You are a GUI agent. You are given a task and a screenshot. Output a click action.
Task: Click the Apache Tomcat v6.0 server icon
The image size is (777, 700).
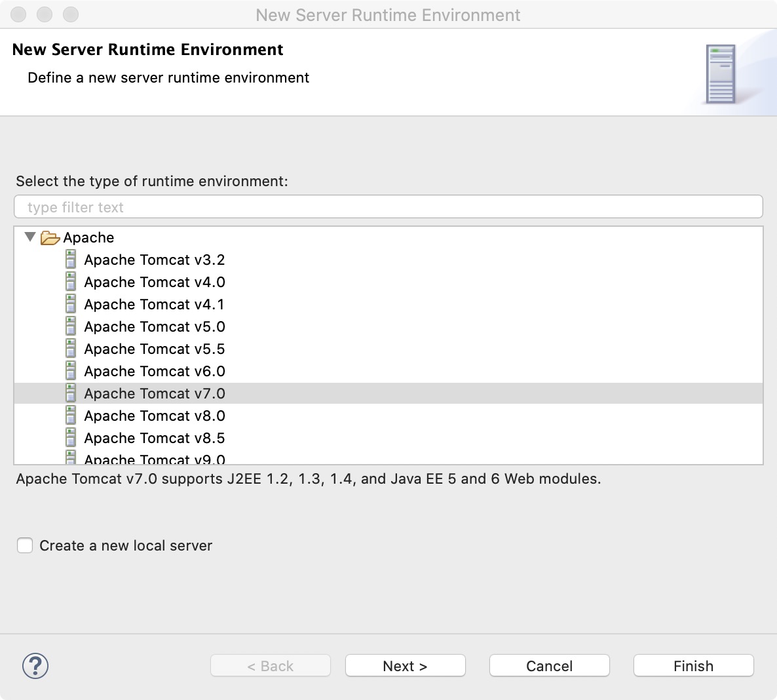tap(71, 371)
